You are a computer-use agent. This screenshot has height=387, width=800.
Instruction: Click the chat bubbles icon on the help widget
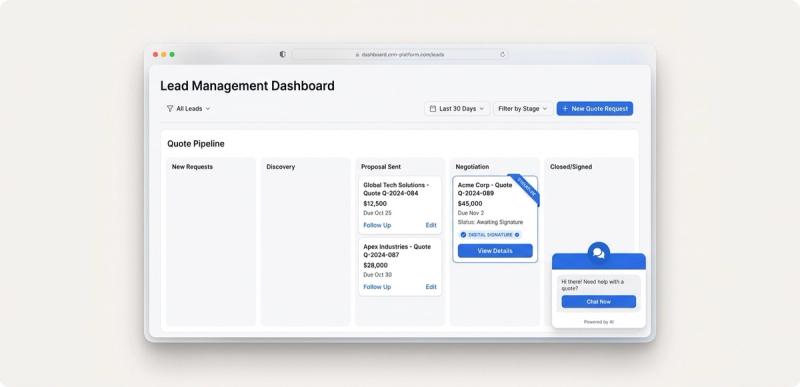click(x=598, y=253)
